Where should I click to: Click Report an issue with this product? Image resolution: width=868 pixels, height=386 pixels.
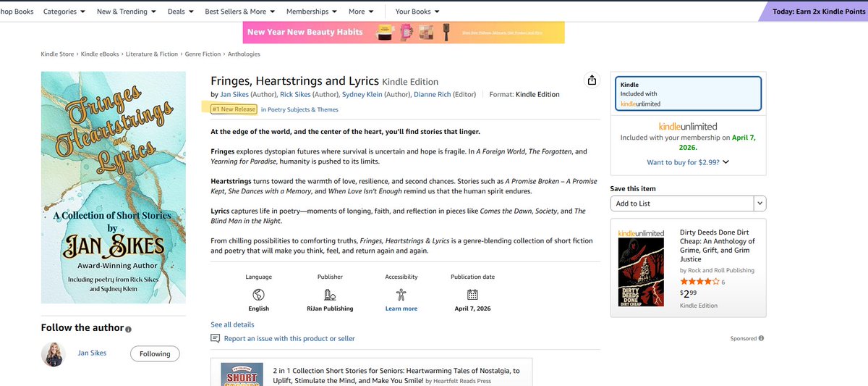coord(289,338)
